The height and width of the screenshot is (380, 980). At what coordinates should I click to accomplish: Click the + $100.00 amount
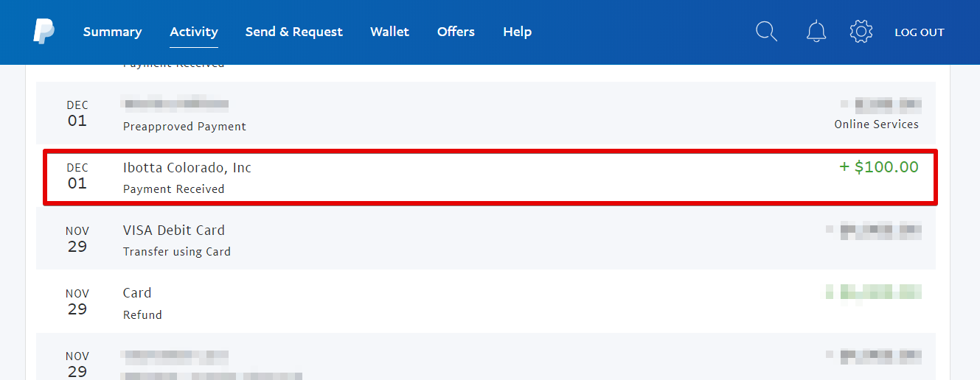tap(879, 167)
